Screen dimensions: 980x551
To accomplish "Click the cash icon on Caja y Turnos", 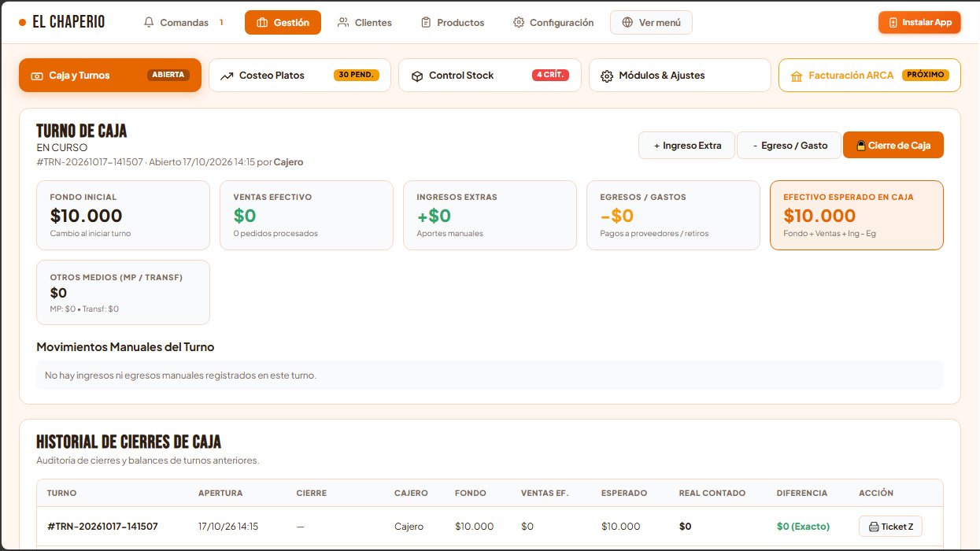I will 37,76.
